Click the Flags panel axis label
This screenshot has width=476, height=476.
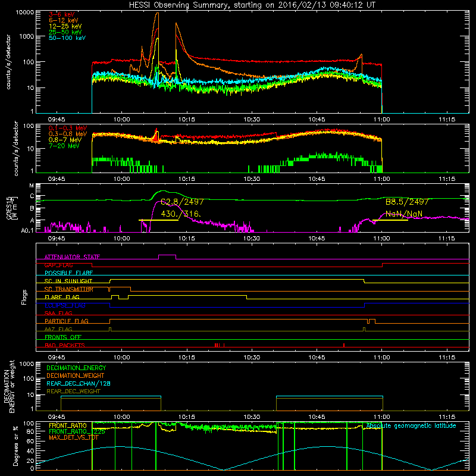(24, 297)
